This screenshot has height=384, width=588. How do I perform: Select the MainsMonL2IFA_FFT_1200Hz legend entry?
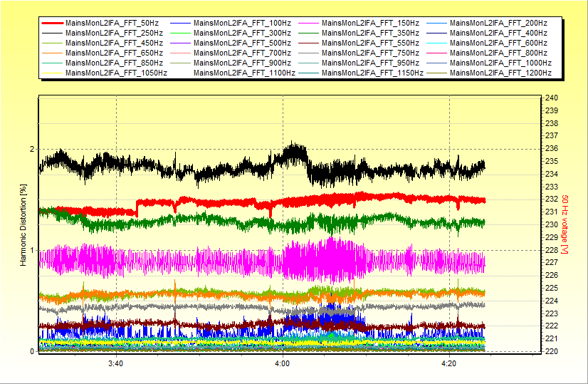[x=500, y=73]
